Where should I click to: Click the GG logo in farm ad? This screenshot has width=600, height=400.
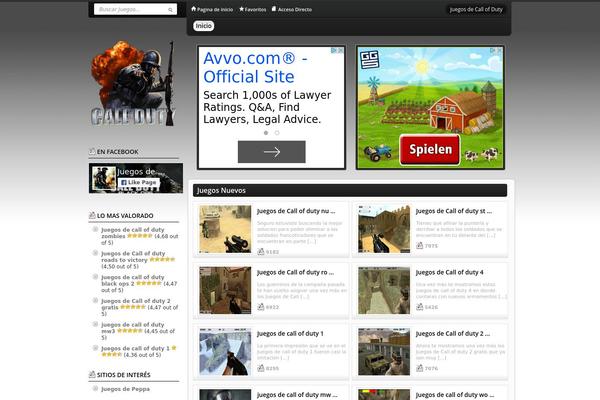[370, 59]
